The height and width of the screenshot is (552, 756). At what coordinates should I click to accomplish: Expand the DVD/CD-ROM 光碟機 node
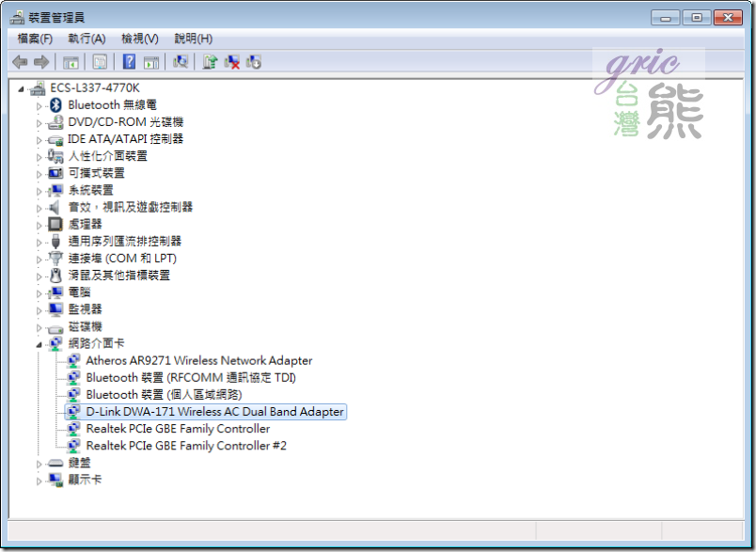click(39, 123)
